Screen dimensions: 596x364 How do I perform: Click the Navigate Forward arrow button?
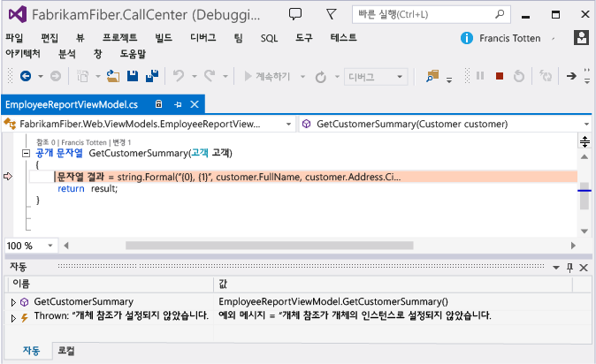tap(56, 76)
